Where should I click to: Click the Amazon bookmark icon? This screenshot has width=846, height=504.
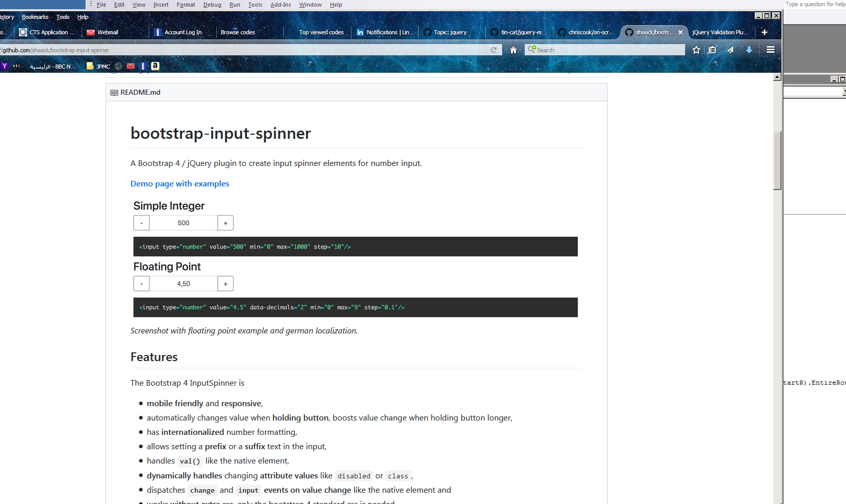click(155, 66)
